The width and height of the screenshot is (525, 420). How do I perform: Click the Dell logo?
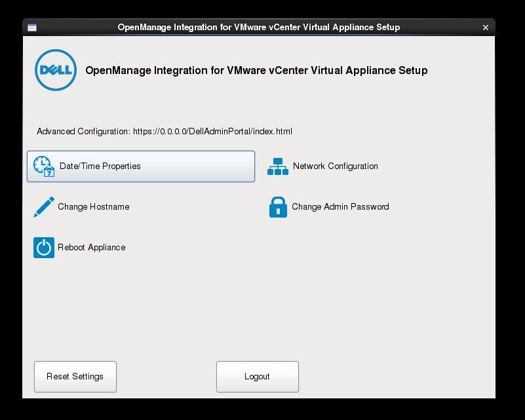tap(56, 70)
